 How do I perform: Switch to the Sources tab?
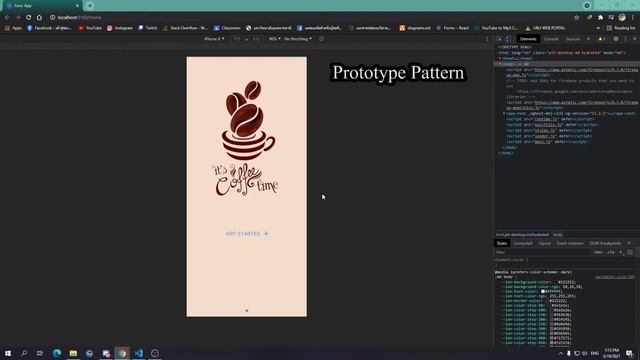coord(573,39)
